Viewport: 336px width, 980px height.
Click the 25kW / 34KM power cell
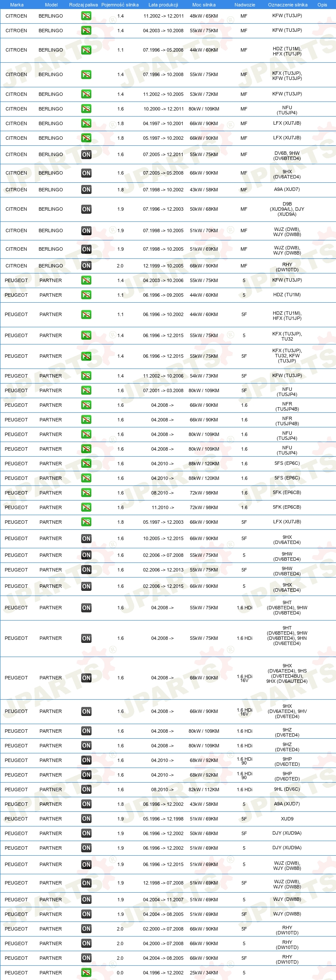click(x=204, y=973)
